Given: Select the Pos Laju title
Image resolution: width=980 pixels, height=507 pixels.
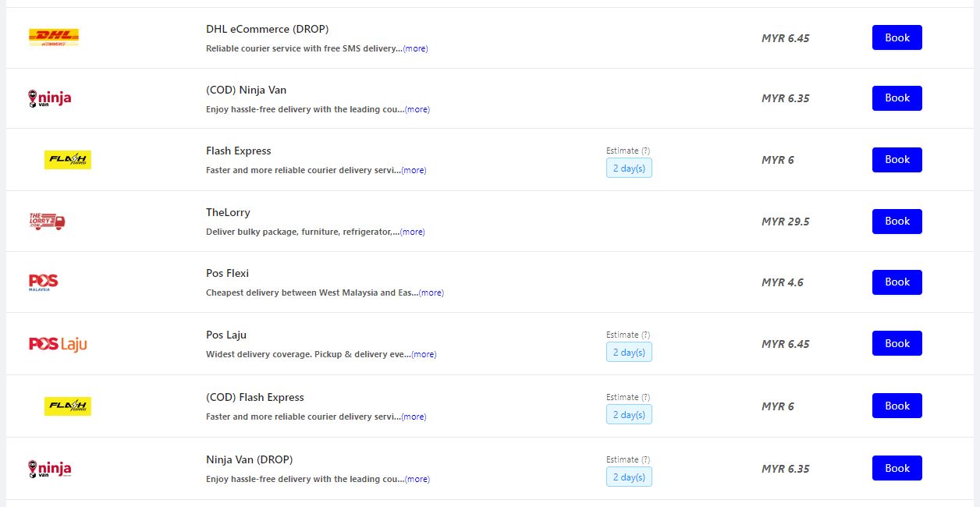Looking at the screenshot, I should coord(226,335).
